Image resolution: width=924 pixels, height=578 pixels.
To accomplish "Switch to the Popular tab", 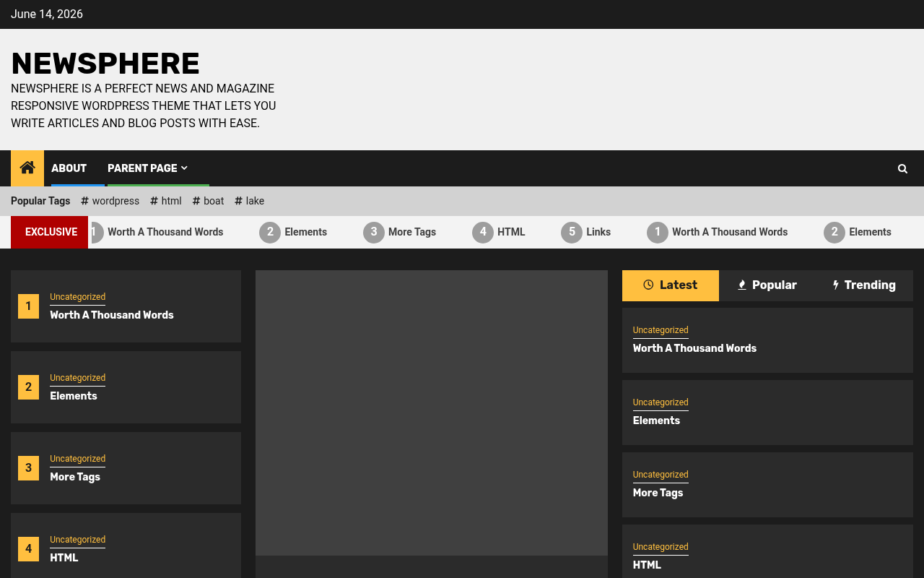I will (x=767, y=285).
